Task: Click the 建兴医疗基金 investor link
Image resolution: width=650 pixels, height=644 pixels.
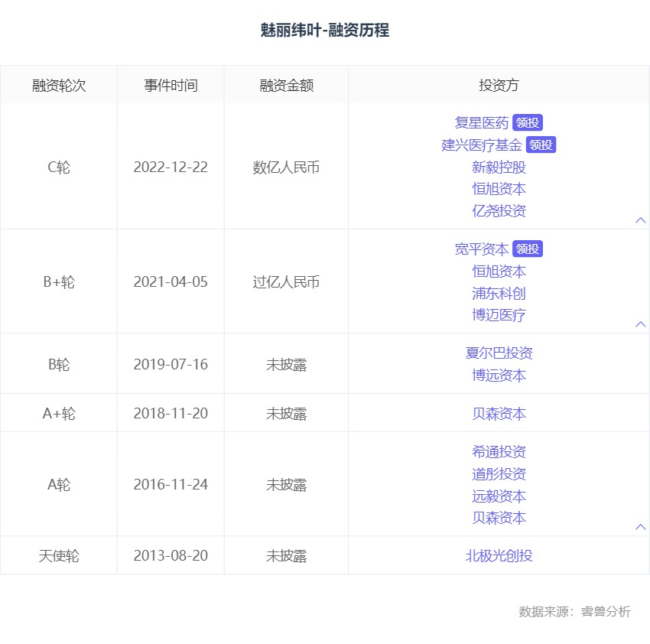Action: (482, 145)
